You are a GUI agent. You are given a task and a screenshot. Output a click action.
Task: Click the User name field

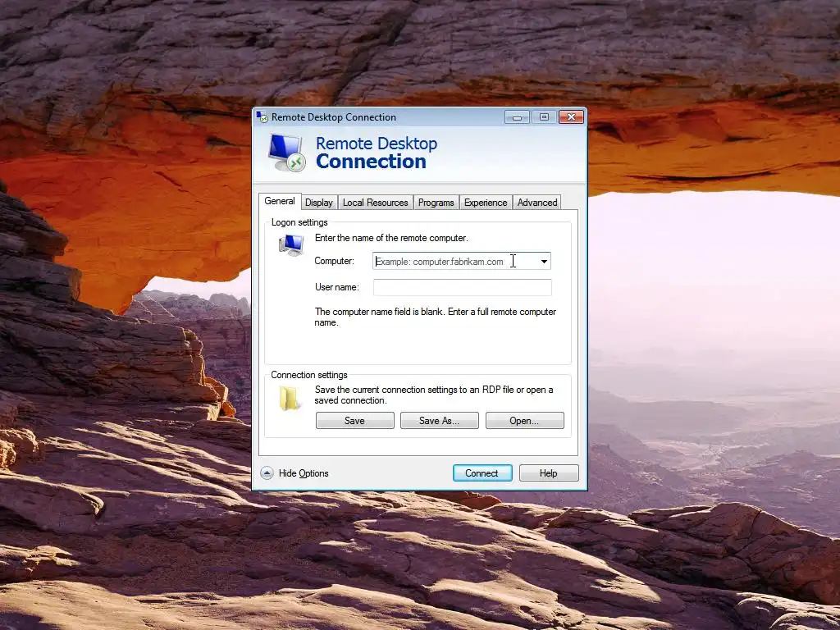pos(463,287)
